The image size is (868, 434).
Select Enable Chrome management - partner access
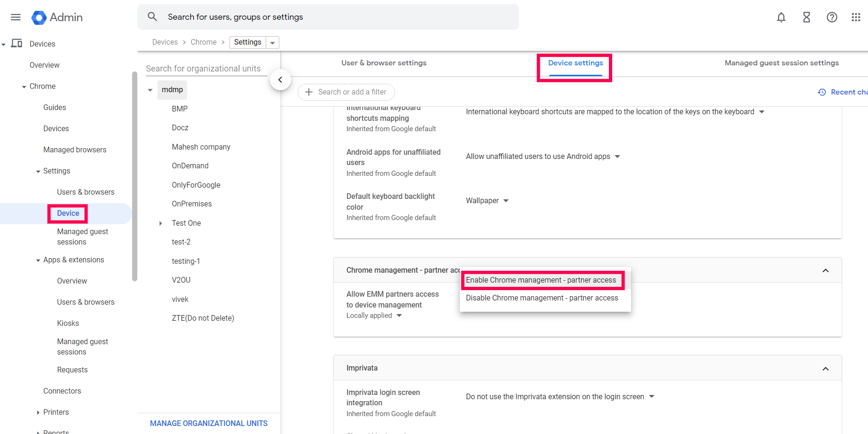(x=541, y=280)
